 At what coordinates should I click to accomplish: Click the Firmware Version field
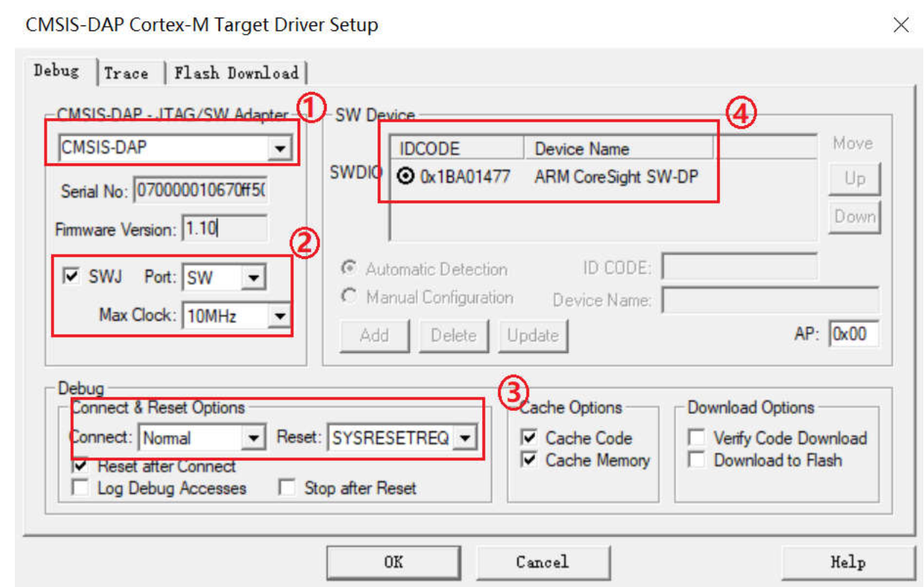(224, 228)
